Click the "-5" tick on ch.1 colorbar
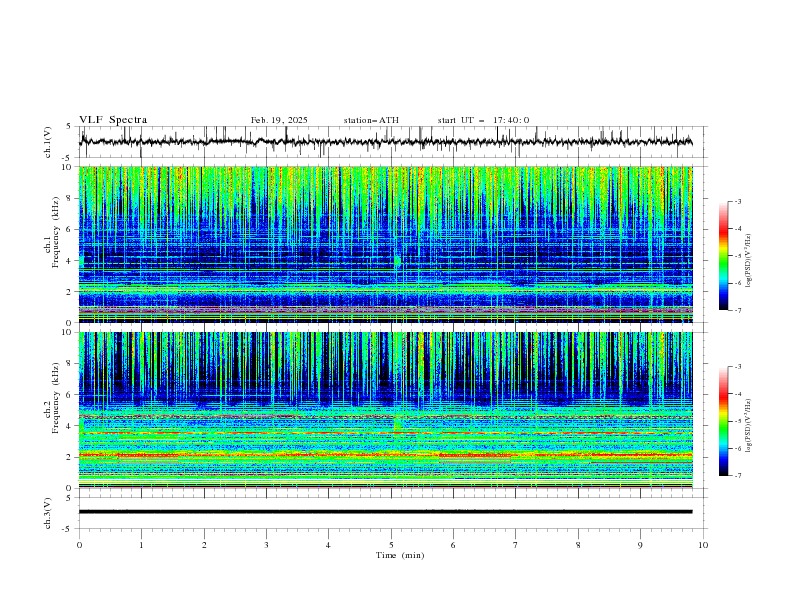Image resolution: width=792 pixels, height=612 pixels. pyautogui.click(x=738, y=256)
